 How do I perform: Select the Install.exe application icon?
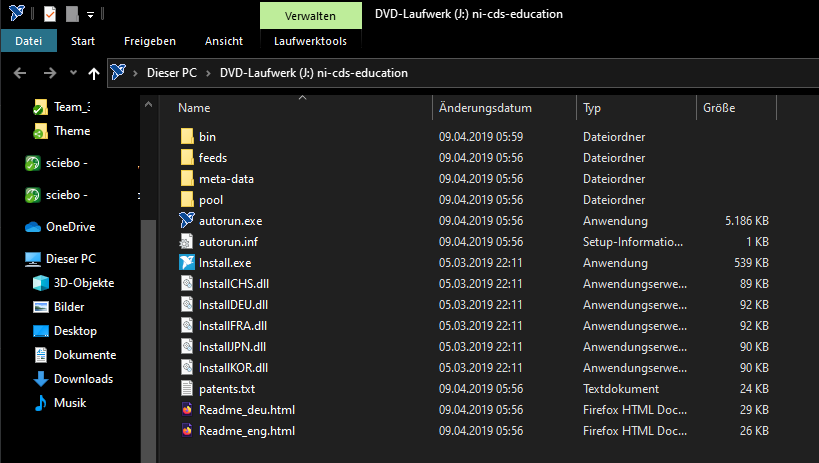point(187,263)
